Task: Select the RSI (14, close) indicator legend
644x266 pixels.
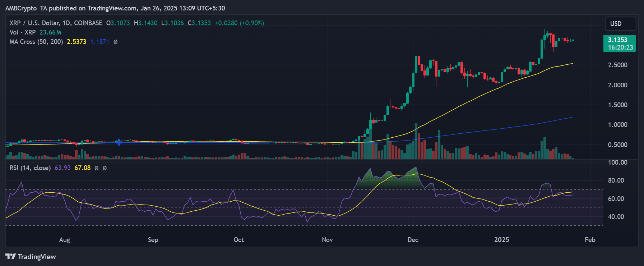Action: [x=30, y=168]
